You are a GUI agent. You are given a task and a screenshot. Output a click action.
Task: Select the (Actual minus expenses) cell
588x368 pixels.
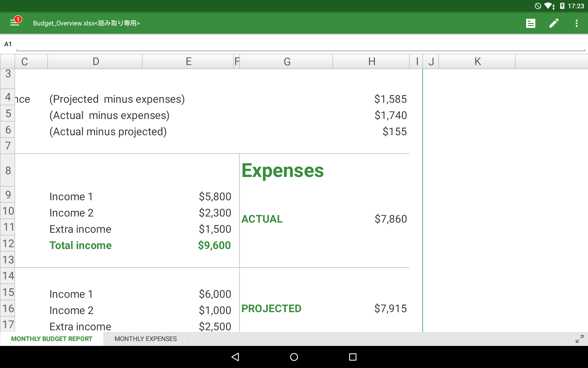109,115
